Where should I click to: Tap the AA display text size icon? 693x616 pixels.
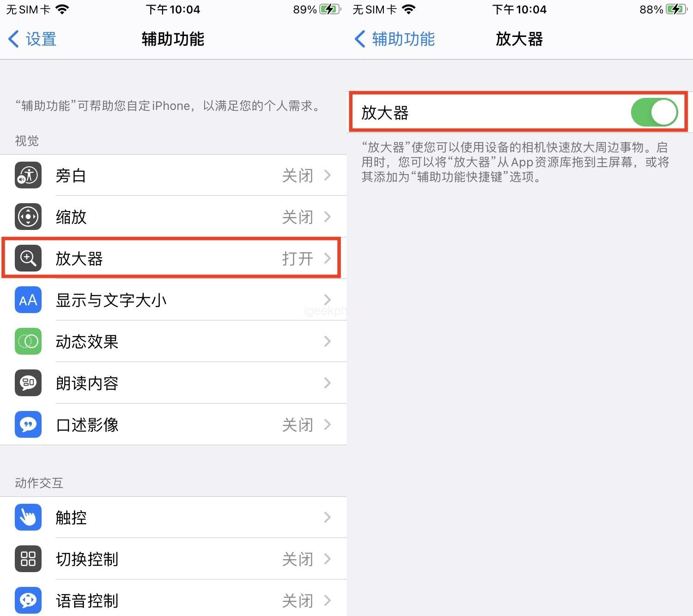28,300
